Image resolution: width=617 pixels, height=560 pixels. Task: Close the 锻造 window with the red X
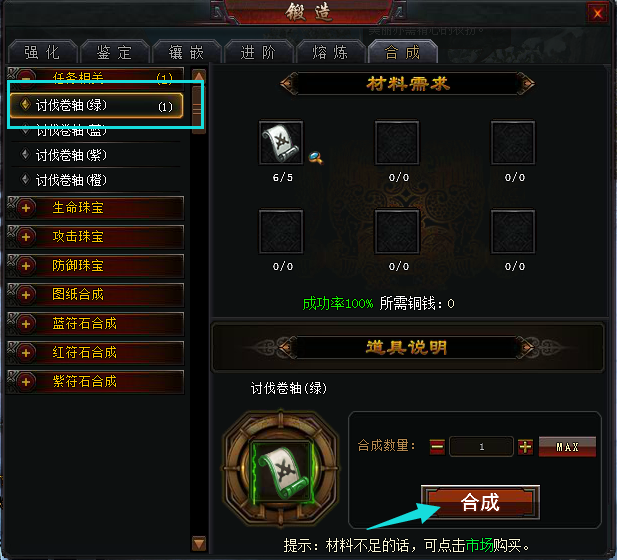pos(597,14)
